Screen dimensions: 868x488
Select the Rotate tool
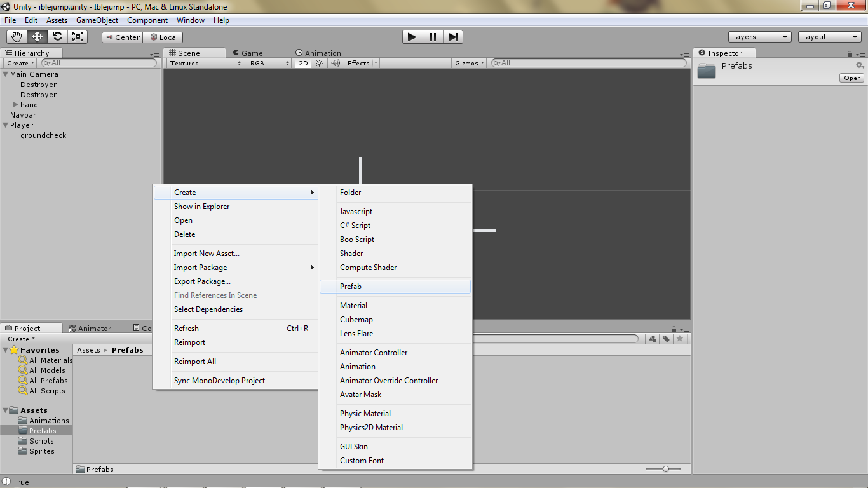pyautogui.click(x=57, y=36)
